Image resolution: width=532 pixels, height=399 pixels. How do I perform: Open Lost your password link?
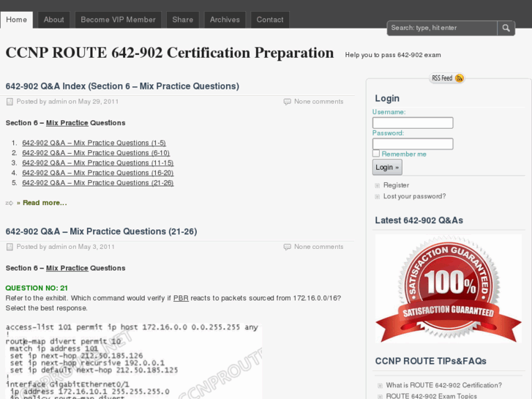point(414,196)
